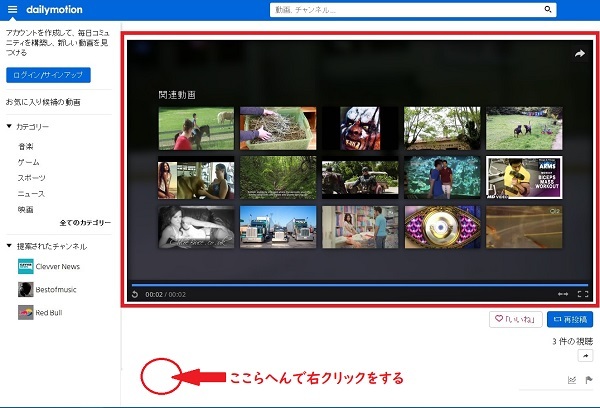The width and height of the screenshot is (600, 408).
Task: Click the report flag icon
Action: [x=588, y=379]
